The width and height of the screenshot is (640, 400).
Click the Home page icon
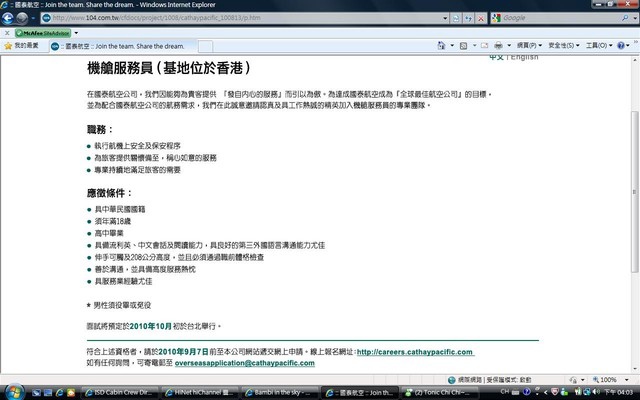click(441, 45)
